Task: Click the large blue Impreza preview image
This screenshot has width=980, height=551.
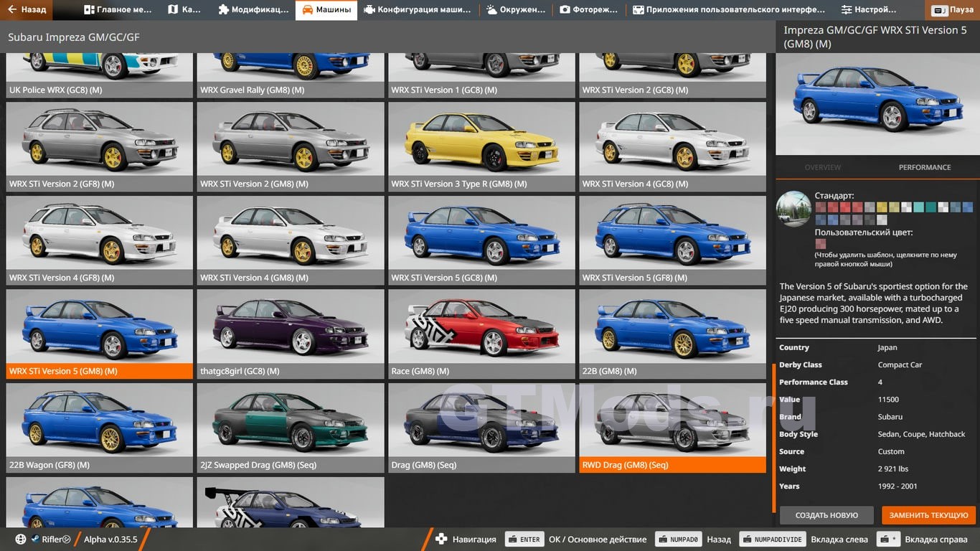Action: coord(877,104)
